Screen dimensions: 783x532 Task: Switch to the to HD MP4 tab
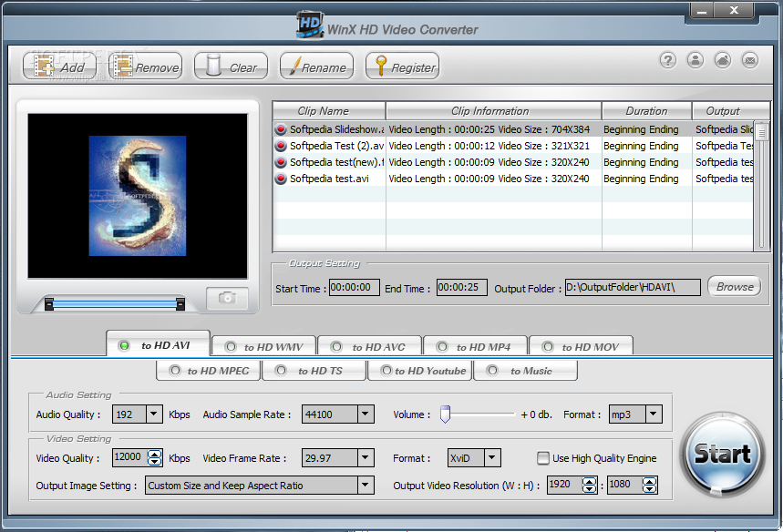(476, 346)
